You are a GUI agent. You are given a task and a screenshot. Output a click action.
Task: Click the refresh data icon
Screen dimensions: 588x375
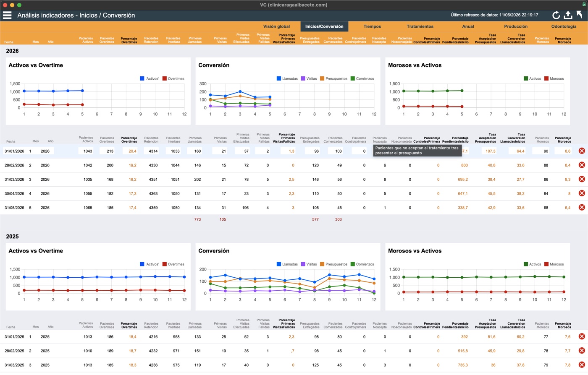[x=556, y=15]
